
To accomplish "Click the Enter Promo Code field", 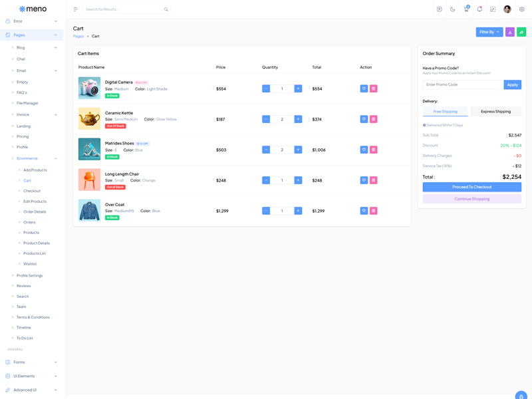I will coord(463,84).
